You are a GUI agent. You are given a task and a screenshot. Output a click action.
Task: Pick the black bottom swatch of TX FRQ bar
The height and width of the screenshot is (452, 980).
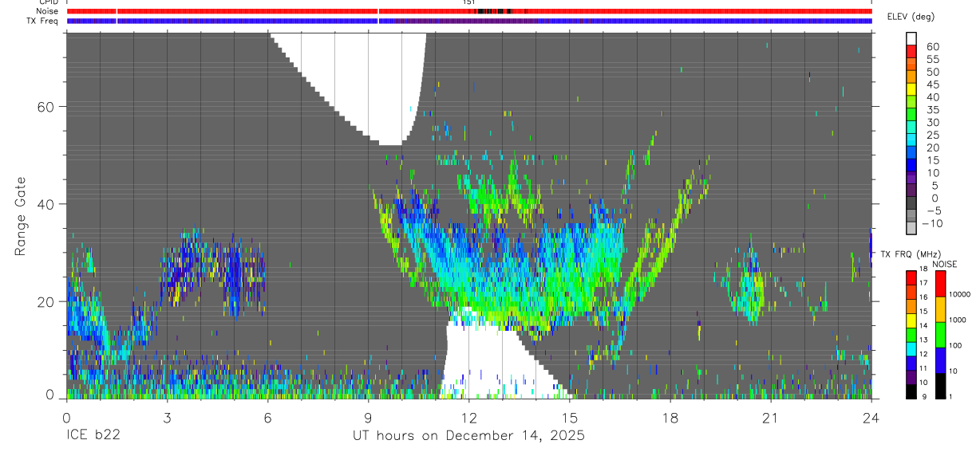click(x=911, y=391)
